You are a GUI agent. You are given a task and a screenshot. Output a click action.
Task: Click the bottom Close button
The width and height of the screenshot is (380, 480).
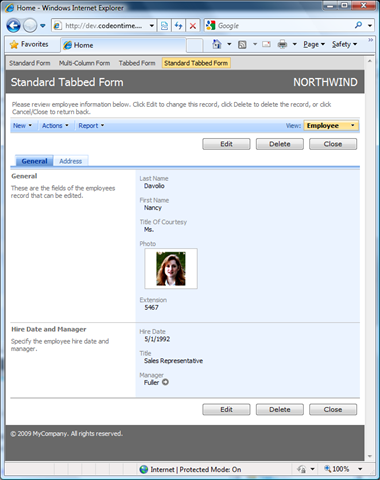click(333, 409)
